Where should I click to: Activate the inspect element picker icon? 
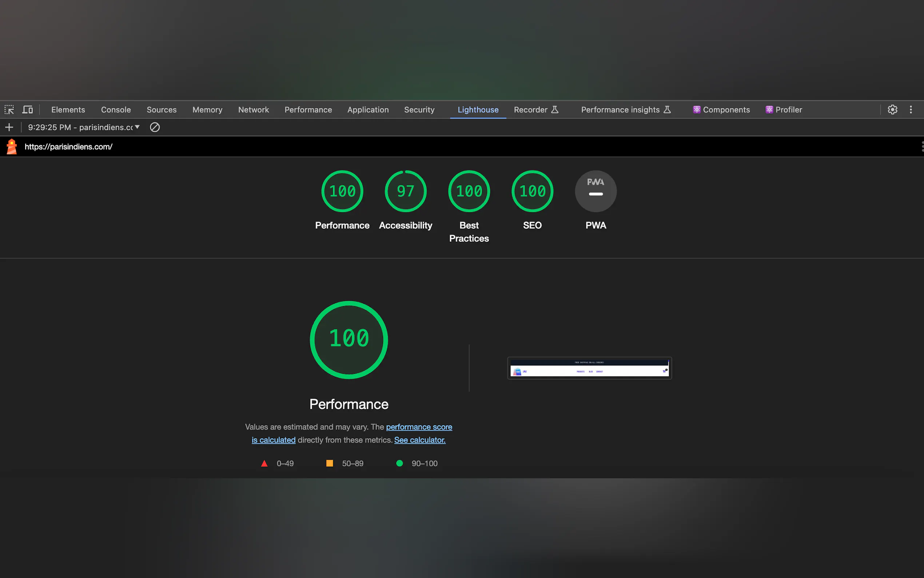(9, 110)
